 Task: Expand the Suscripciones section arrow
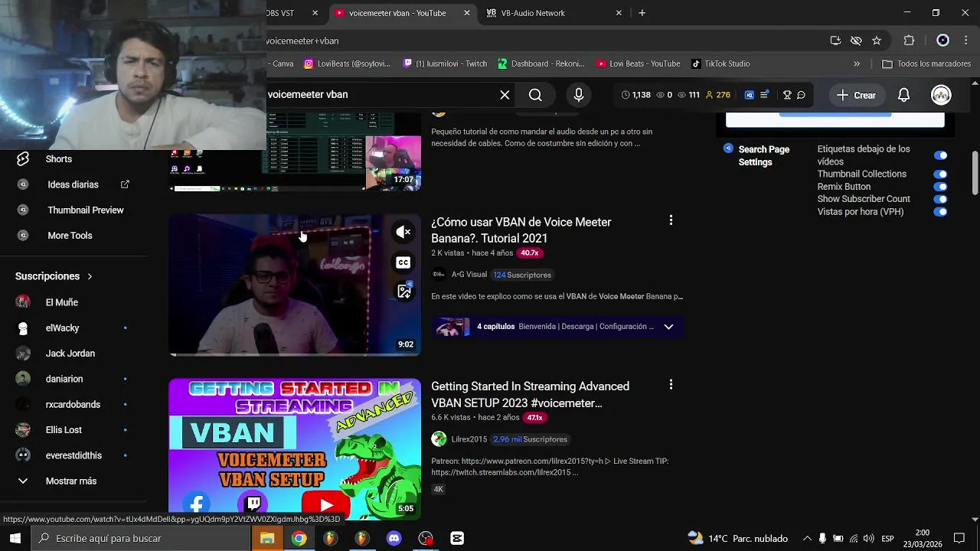pyautogui.click(x=90, y=276)
